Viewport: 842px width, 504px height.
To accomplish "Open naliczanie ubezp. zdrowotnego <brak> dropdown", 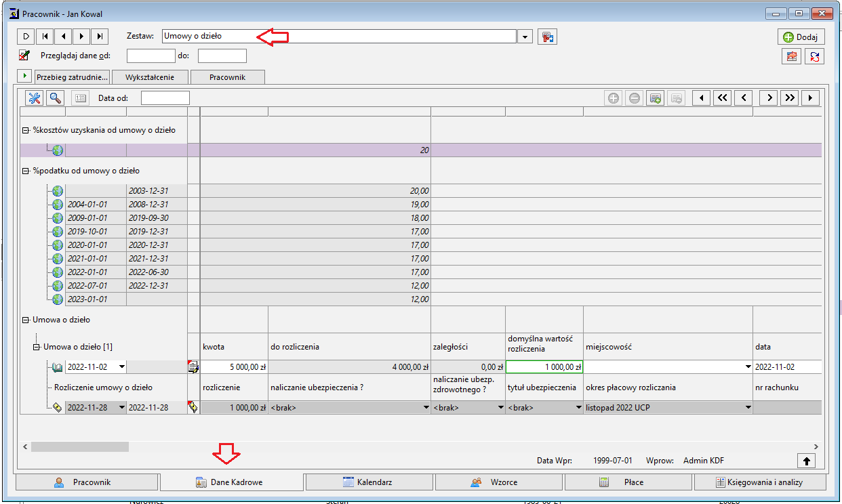I will coord(500,408).
